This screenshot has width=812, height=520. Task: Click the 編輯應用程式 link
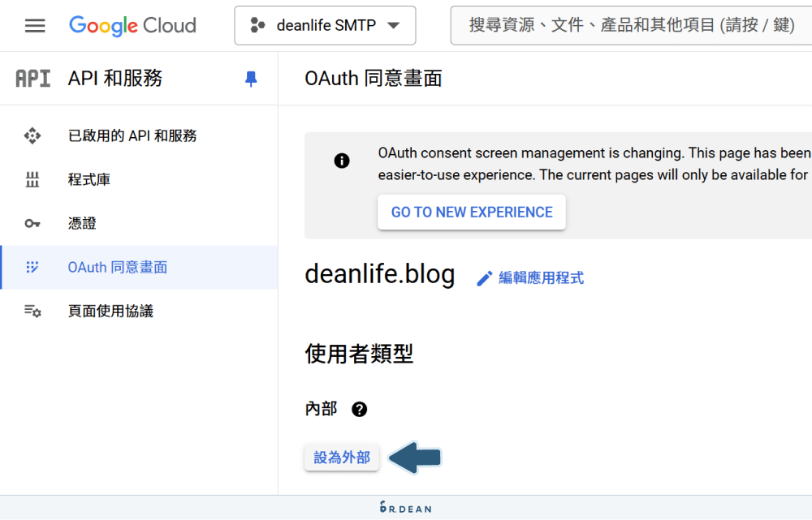(540, 277)
